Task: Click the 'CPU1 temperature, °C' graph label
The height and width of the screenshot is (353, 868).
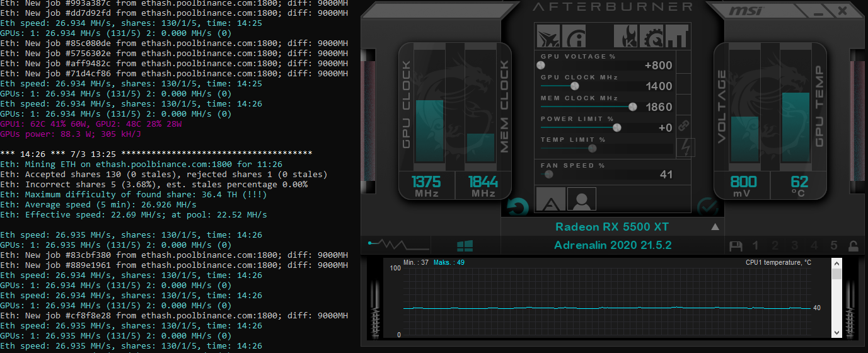Action: 778,262
